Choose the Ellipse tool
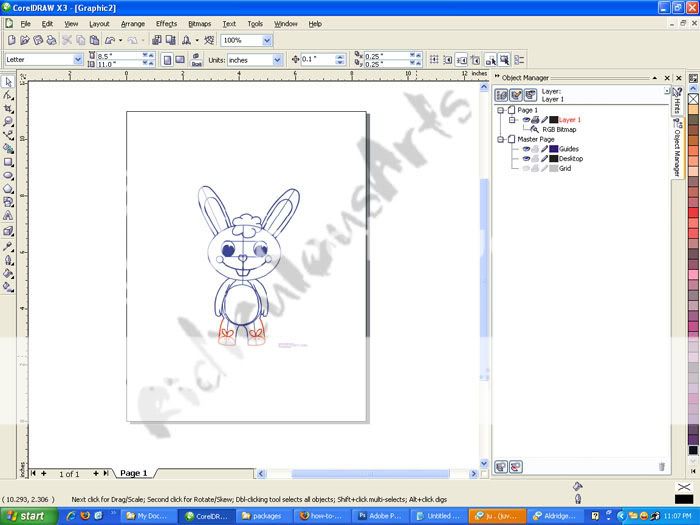 click(8, 174)
